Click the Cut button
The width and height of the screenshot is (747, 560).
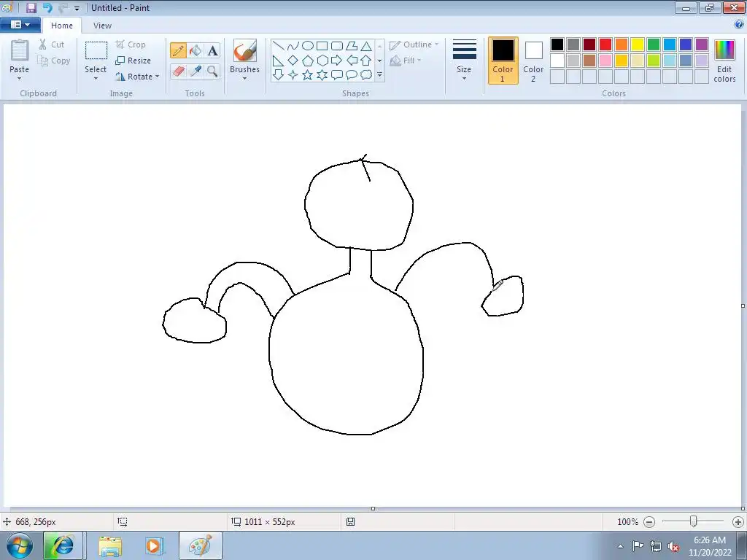click(x=52, y=44)
